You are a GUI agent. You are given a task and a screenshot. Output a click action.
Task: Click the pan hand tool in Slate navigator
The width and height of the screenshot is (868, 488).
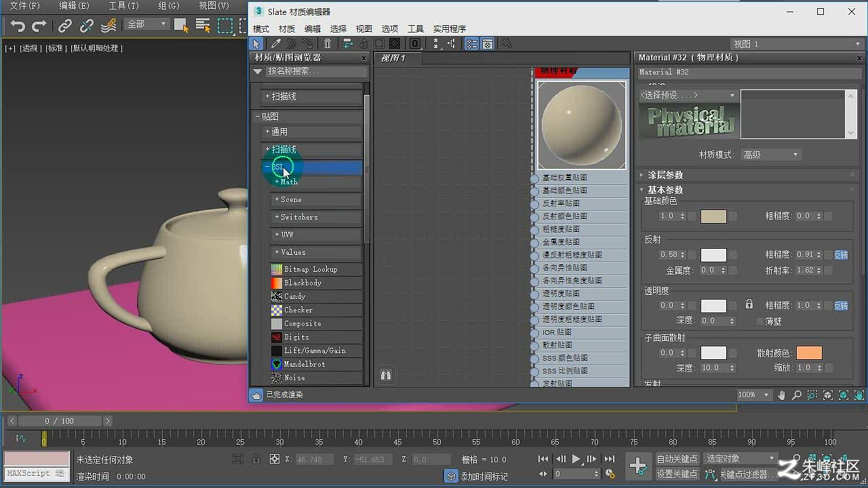[782, 394]
